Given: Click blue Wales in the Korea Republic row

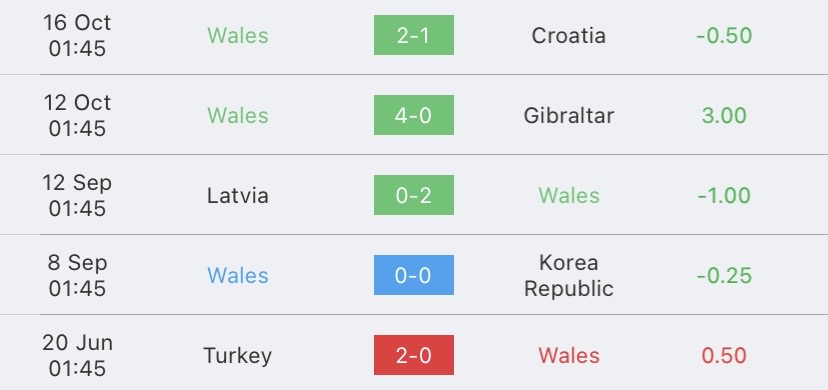Looking at the screenshot, I should (238, 275).
